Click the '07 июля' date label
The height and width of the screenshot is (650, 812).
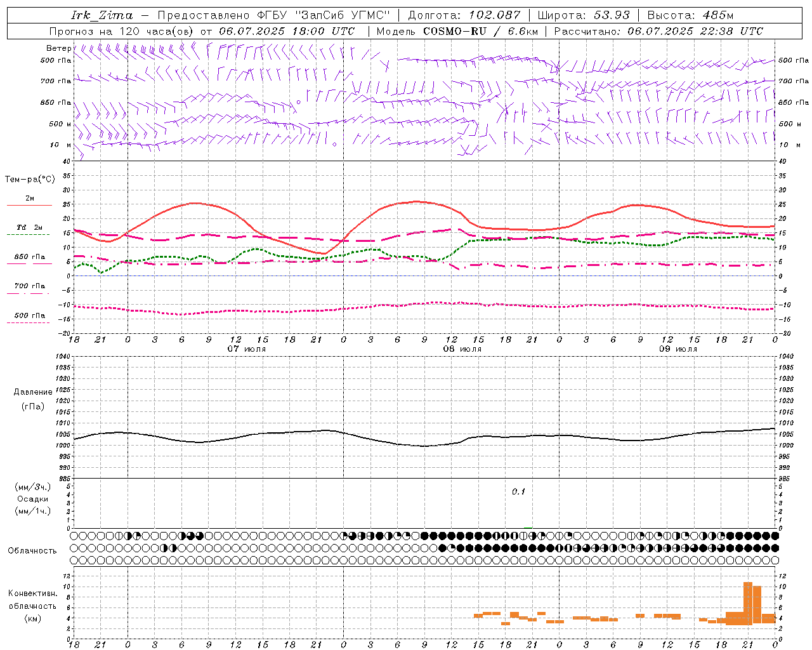click(x=247, y=349)
